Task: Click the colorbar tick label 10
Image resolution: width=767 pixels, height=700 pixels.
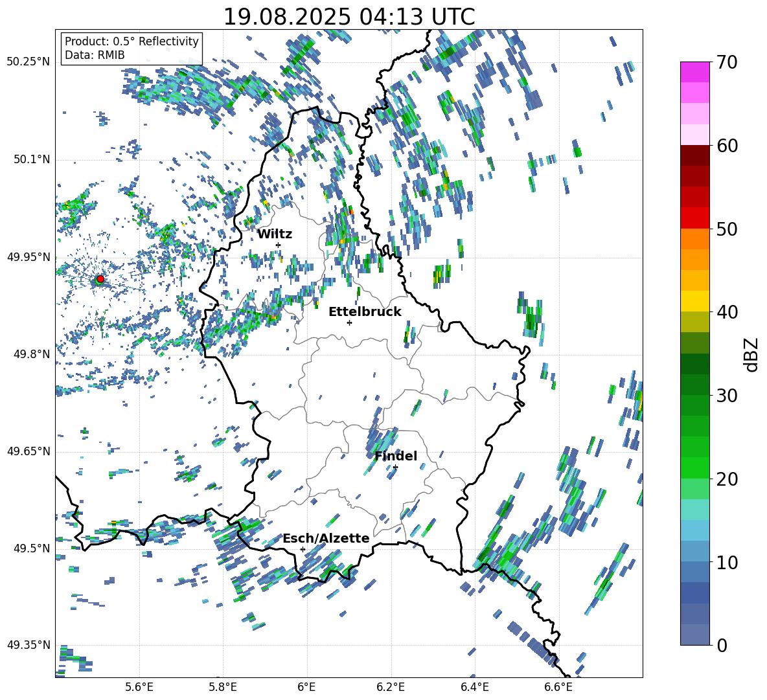Action: (727, 562)
